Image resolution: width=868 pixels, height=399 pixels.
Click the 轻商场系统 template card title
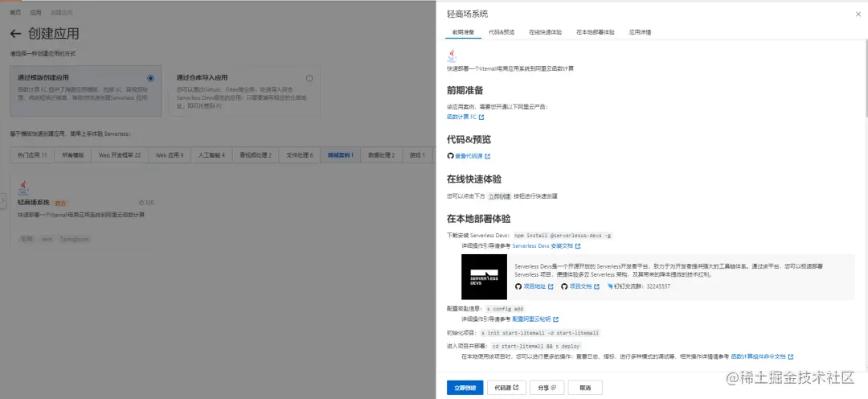34,203
